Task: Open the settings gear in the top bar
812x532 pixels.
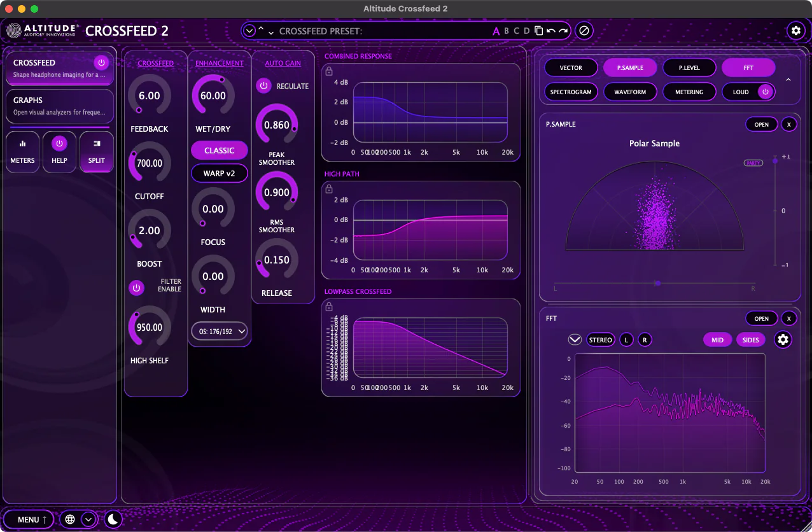Action: [x=795, y=30]
